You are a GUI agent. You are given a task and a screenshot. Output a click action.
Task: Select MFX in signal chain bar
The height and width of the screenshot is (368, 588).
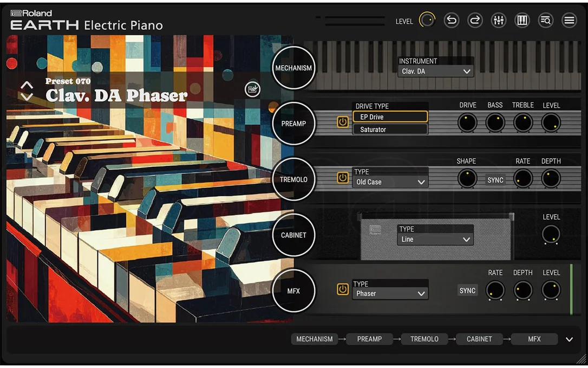tap(534, 339)
